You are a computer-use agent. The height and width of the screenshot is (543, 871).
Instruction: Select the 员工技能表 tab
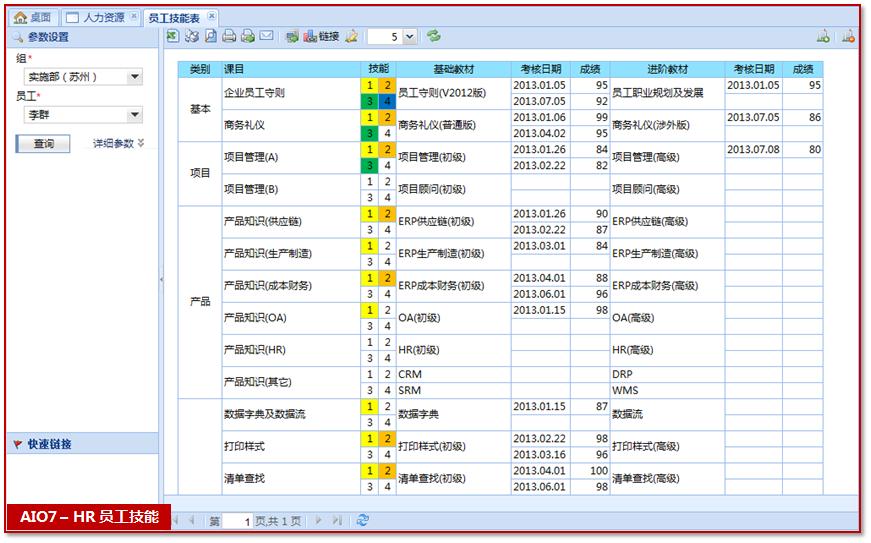[x=181, y=18]
